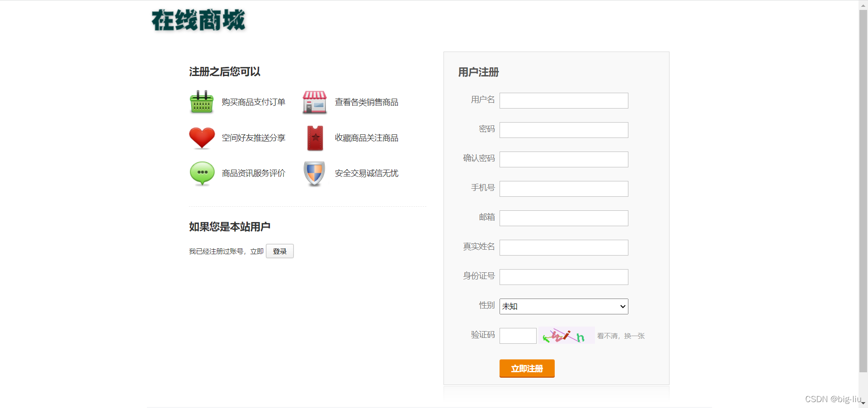Click the 用户注册 heading

click(478, 72)
